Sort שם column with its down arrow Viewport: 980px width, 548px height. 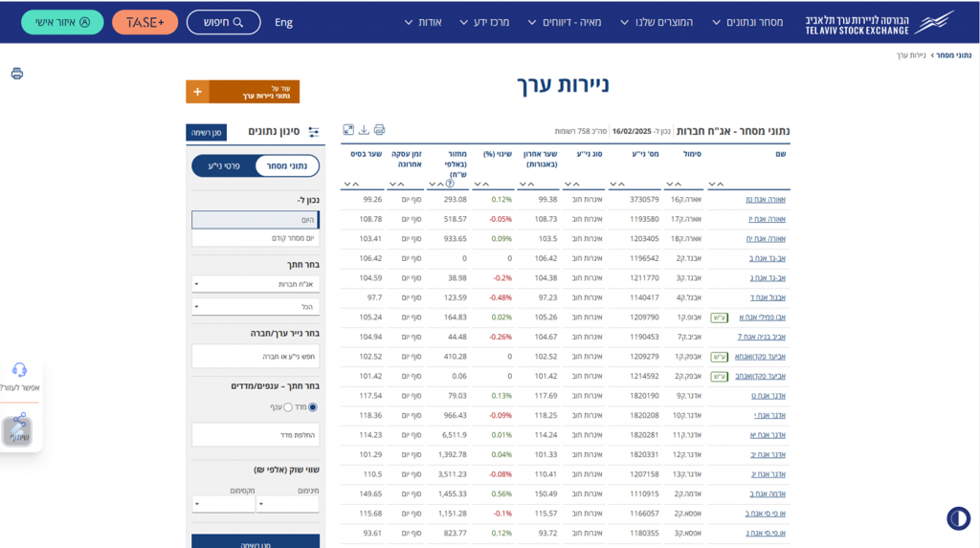pos(712,185)
